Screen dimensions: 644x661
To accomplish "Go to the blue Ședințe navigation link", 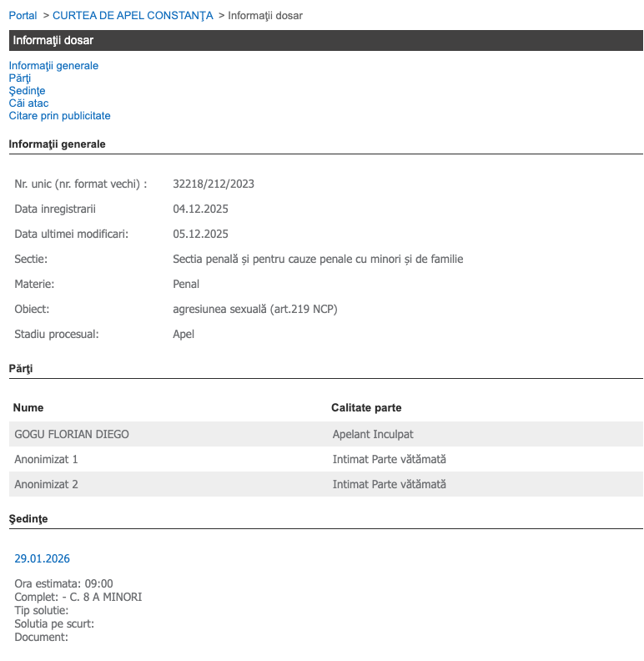I will (x=27, y=90).
